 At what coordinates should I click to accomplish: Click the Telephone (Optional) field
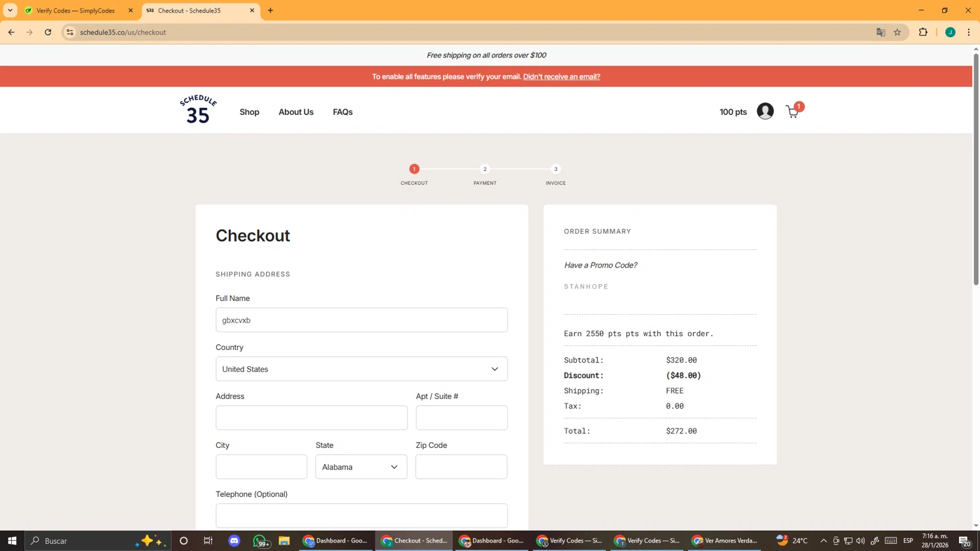click(x=361, y=516)
